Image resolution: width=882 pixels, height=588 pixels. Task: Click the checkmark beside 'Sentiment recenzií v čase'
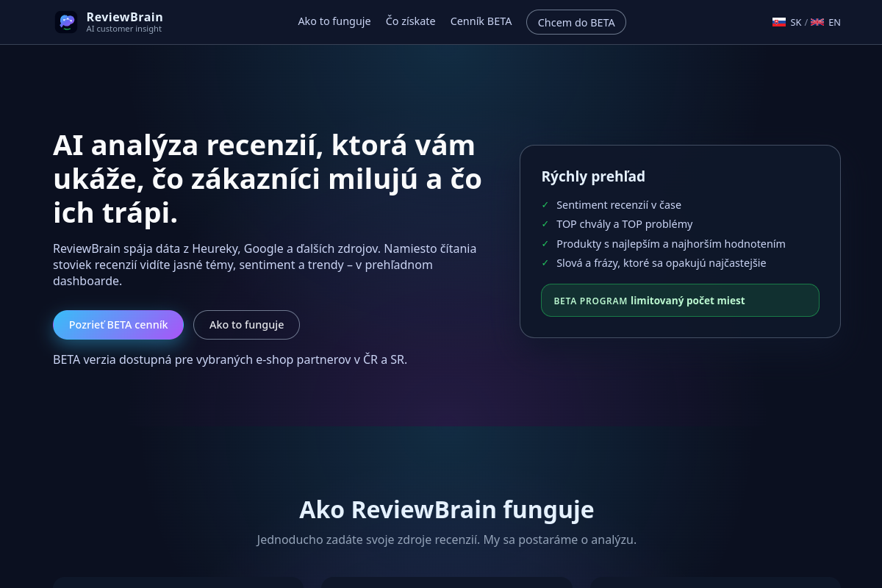point(545,205)
